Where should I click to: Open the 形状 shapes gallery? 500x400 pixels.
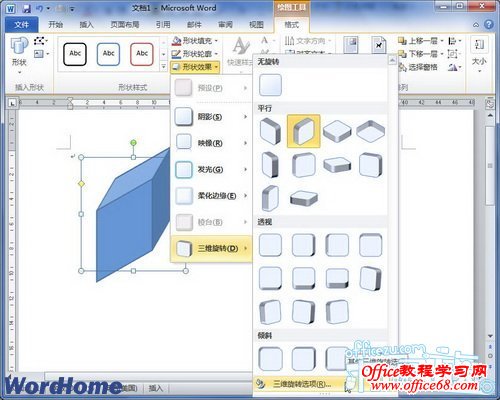pyautogui.click(x=19, y=55)
